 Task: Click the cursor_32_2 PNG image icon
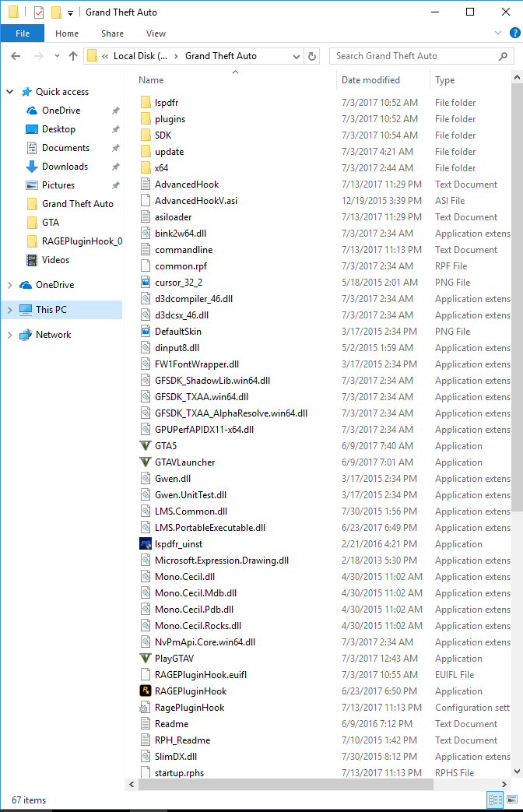(x=146, y=283)
